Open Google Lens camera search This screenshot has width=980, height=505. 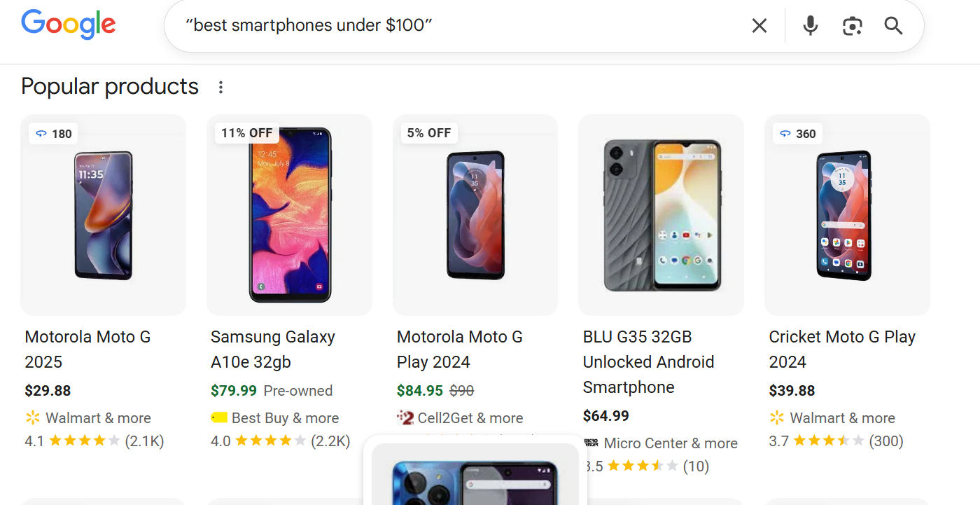(852, 25)
